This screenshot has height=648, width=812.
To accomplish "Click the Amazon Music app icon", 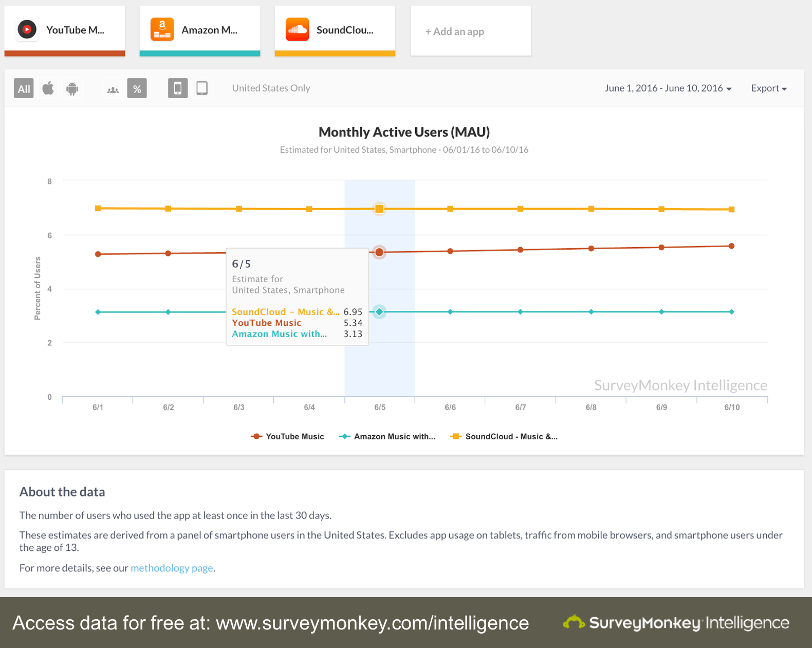I will [162, 30].
